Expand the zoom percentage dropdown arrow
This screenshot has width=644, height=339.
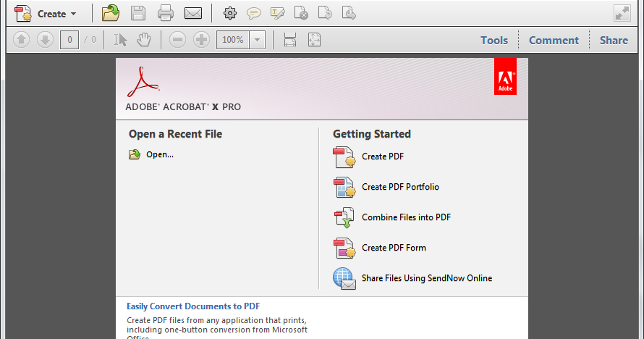coord(257,40)
